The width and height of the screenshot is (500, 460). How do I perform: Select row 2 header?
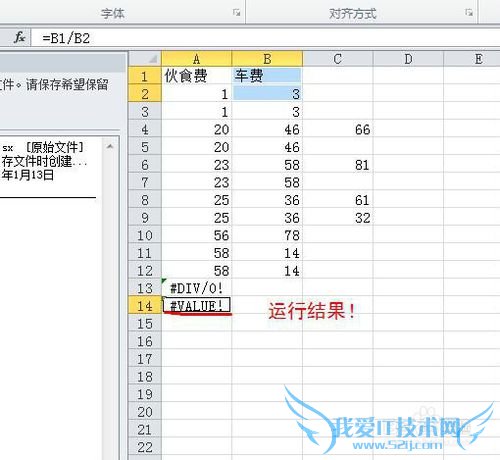[145, 94]
